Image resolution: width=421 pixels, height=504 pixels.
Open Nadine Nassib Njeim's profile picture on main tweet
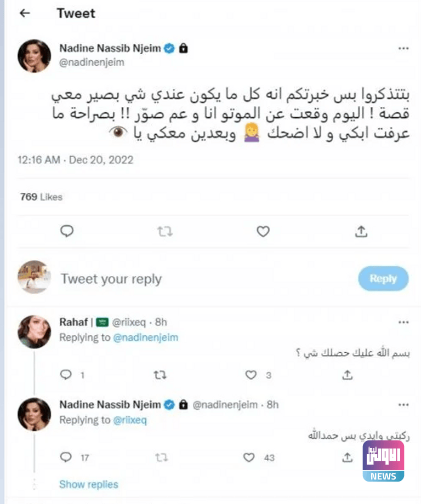tap(34, 55)
